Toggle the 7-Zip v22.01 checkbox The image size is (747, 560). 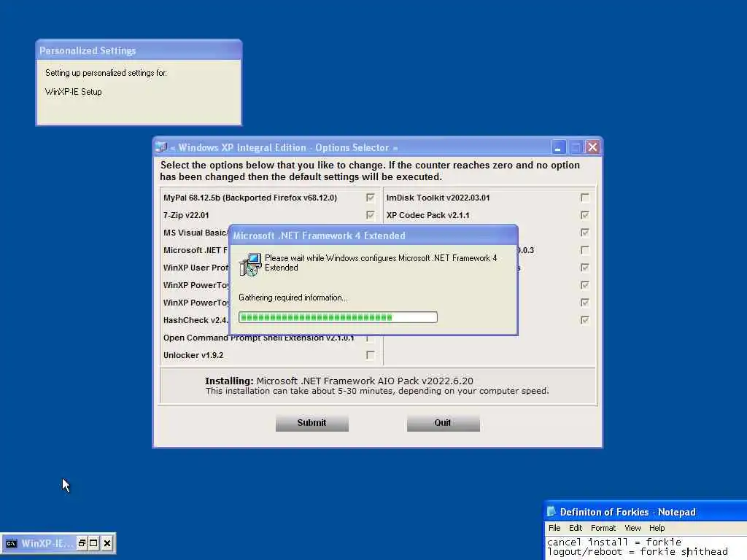tap(370, 215)
